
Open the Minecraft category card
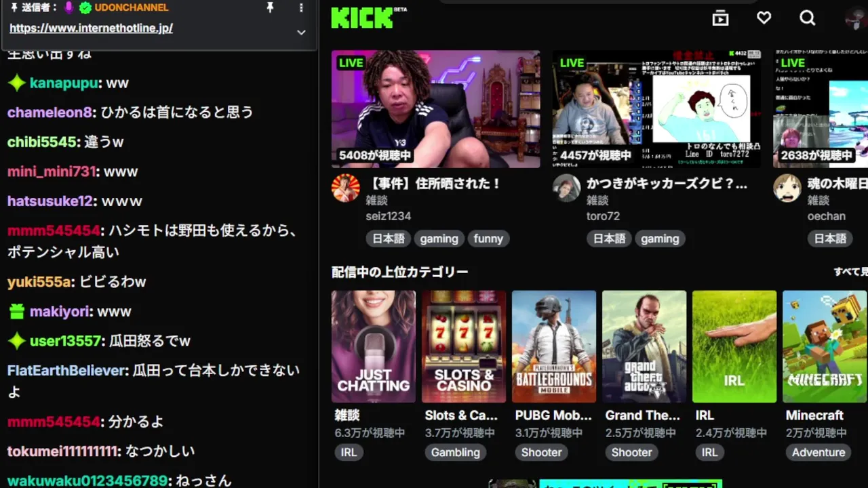tap(825, 346)
